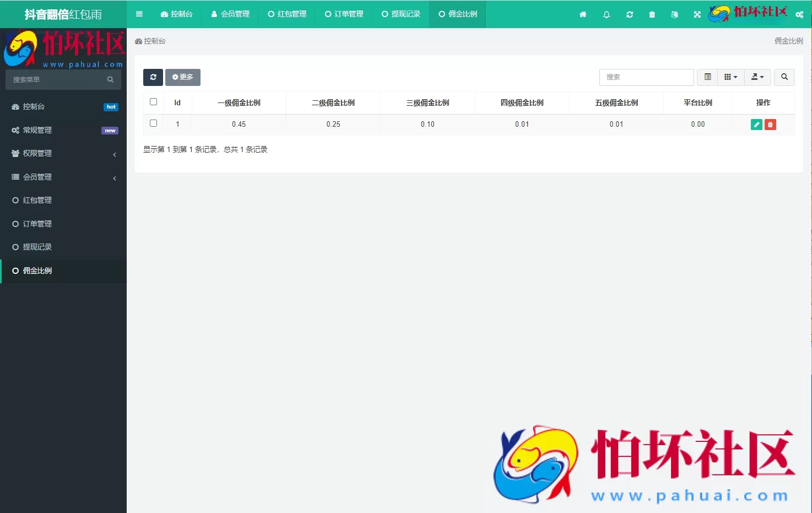Check the checkbox for row Id 1
Viewport: 812px width, 513px height.
tap(154, 123)
